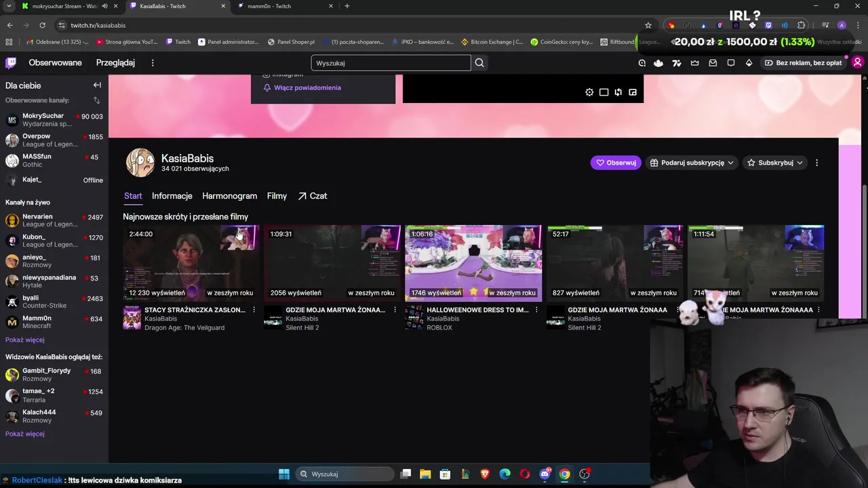Image resolution: width=868 pixels, height=488 pixels.
Task: Click the purple Obserwuj button
Action: [616, 163]
